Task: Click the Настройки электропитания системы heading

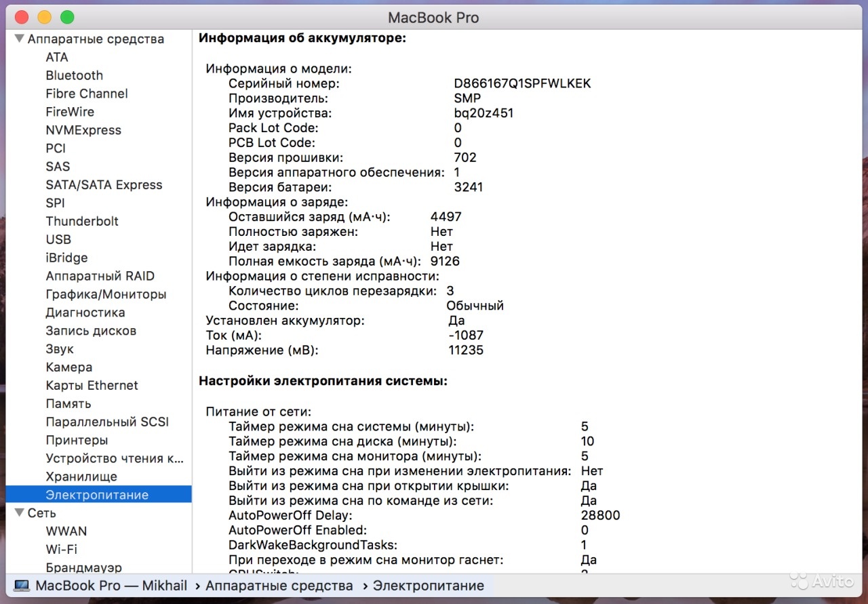Action: coord(323,382)
